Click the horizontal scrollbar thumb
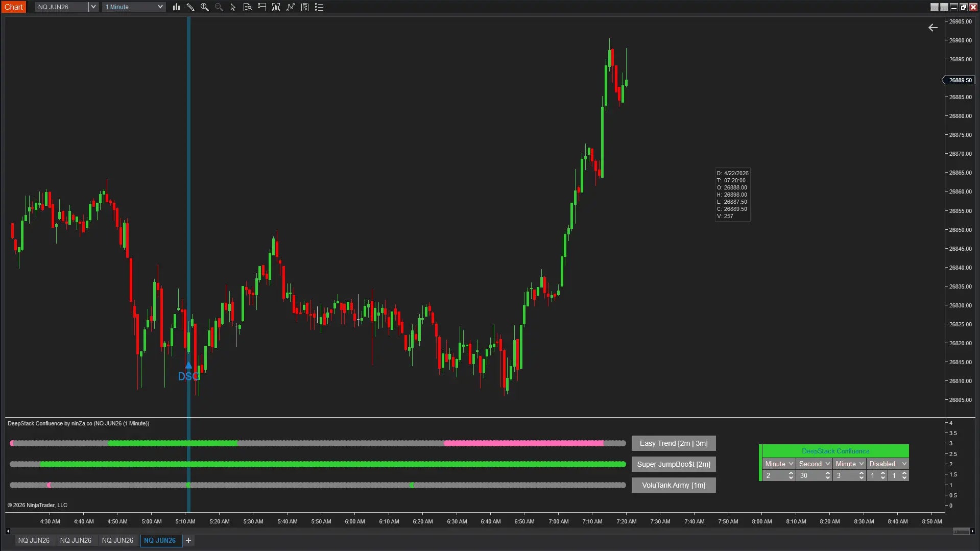 (961, 531)
